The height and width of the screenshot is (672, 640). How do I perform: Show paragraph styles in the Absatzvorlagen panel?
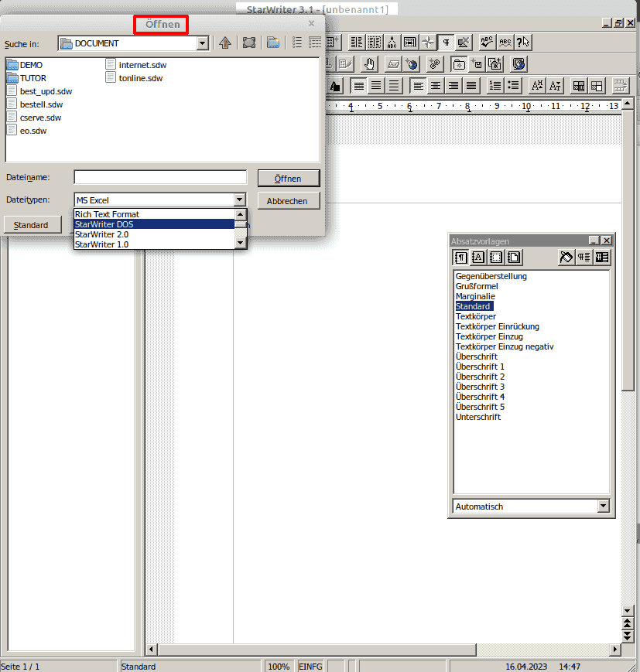(x=460, y=258)
